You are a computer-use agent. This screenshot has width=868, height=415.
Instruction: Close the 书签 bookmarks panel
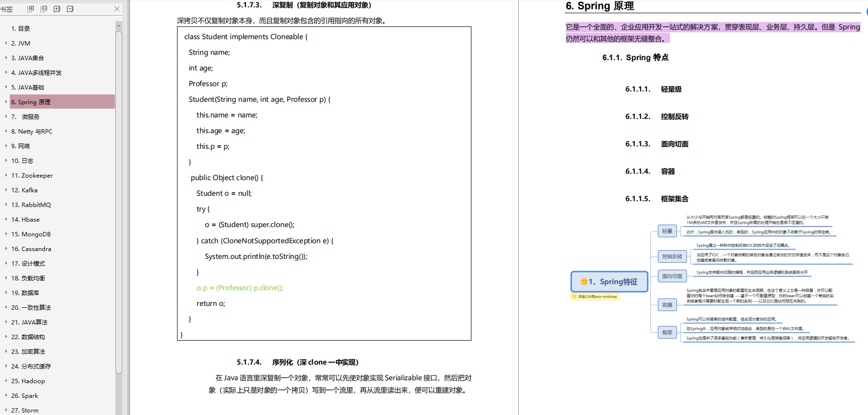click(x=117, y=9)
